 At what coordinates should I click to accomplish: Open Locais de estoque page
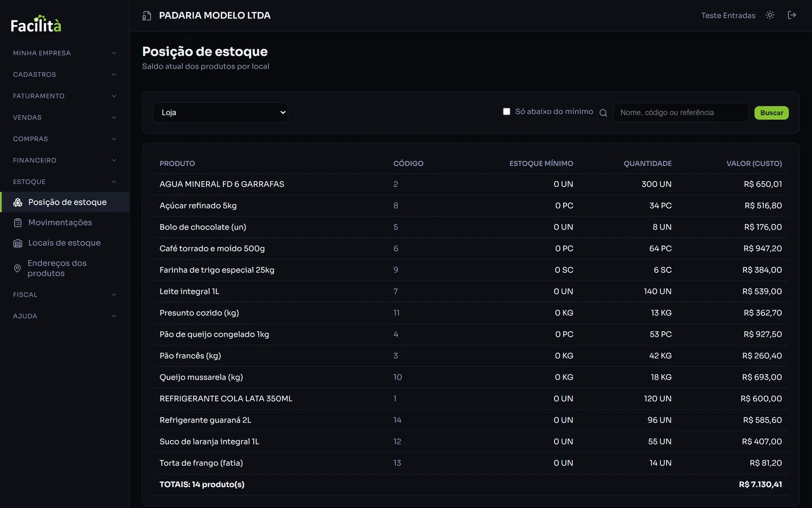(x=64, y=243)
